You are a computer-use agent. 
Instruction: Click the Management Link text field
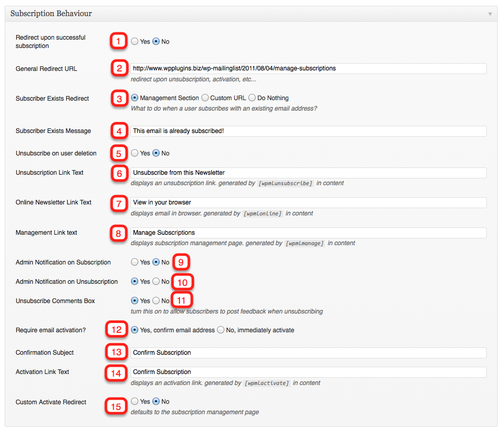tap(308, 233)
